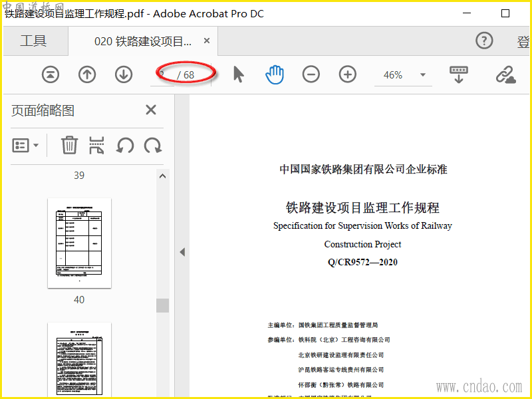Click the line 铁科院（北京）工程咨询有限公司

coord(344,340)
